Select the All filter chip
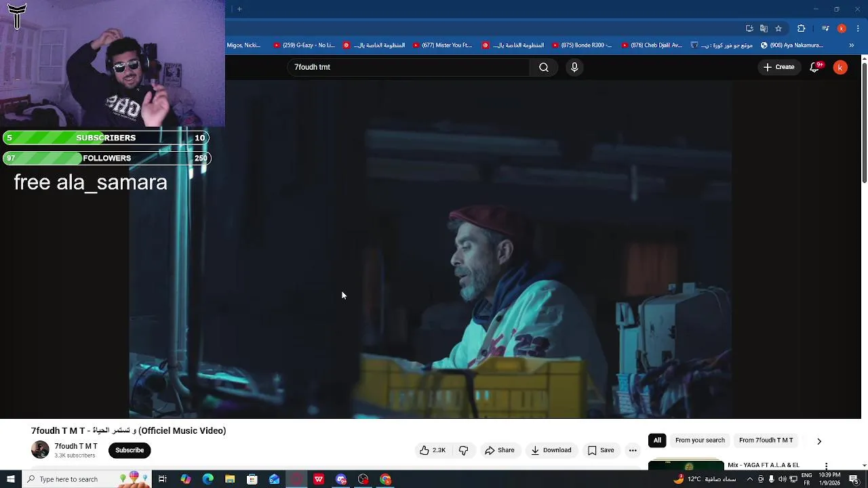This screenshot has height=488, width=868. point(657,441)
